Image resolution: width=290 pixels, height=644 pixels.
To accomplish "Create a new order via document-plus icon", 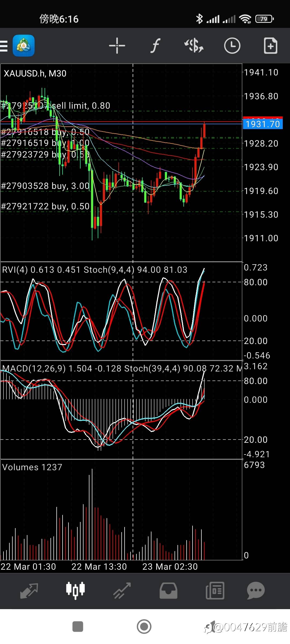I will click(x=270, y=46).
